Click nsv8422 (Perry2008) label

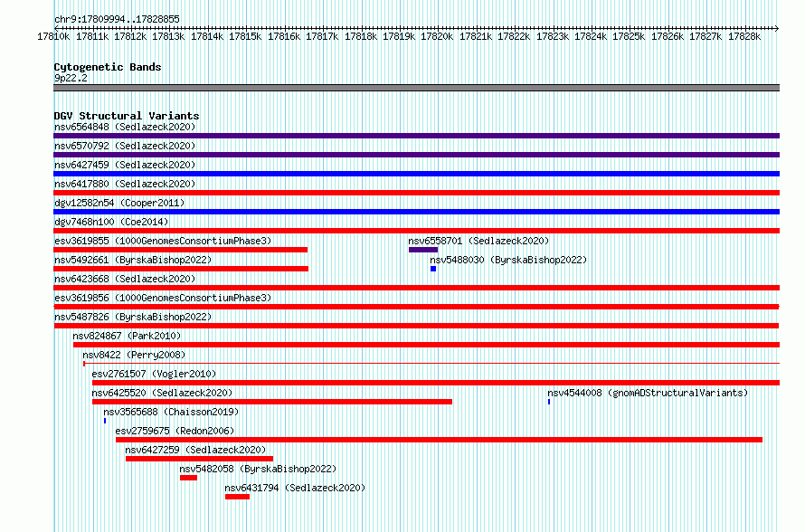point(134,355)
